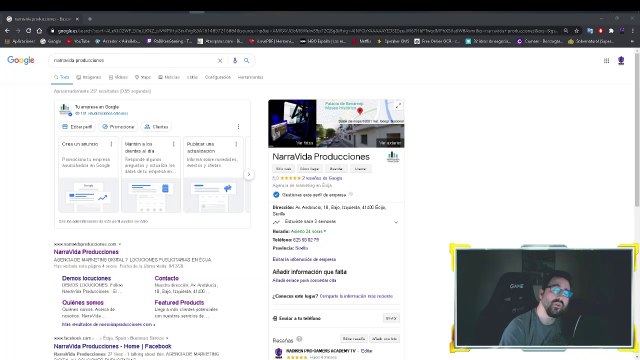The width and height of the screenshot is (640, 360).
Task: Clear the search box with the X icon
Action: tap(220, 60)
